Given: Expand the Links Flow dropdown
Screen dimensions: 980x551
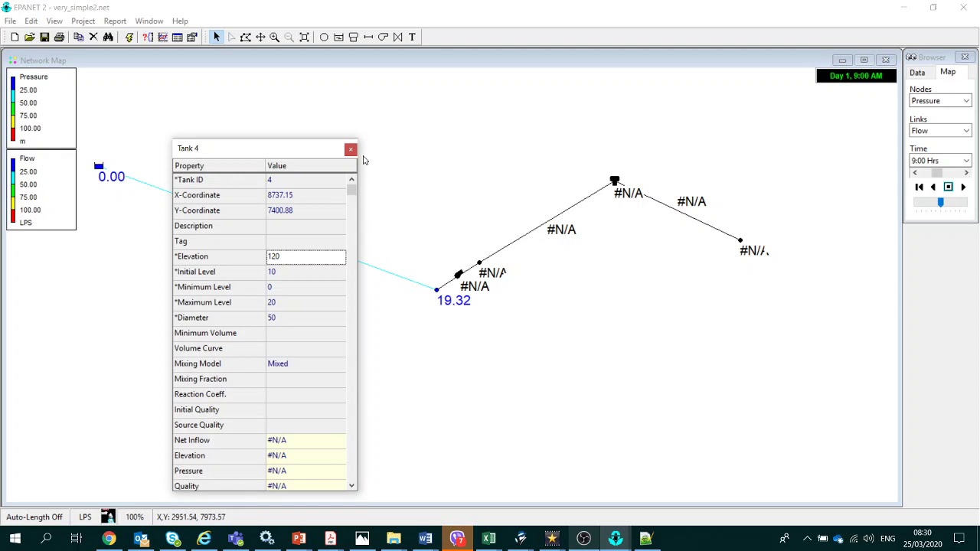Looking at the screenshot, I should coord(966,131).
